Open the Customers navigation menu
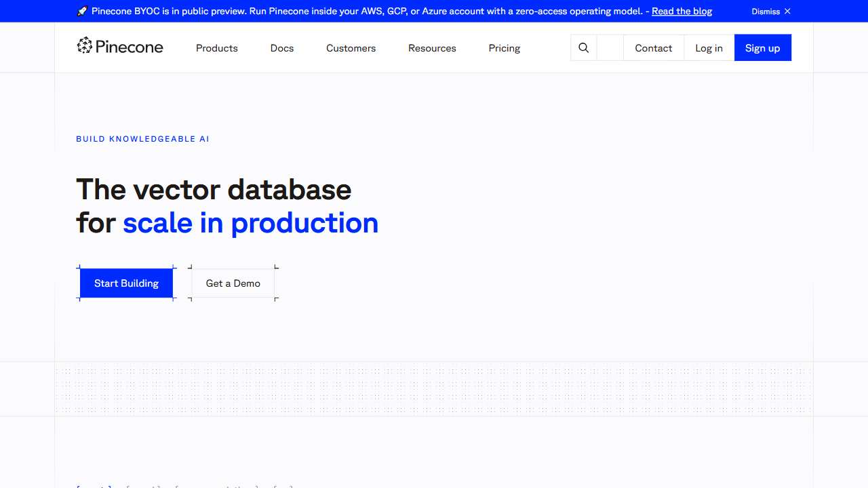 [x=351, y=48]
